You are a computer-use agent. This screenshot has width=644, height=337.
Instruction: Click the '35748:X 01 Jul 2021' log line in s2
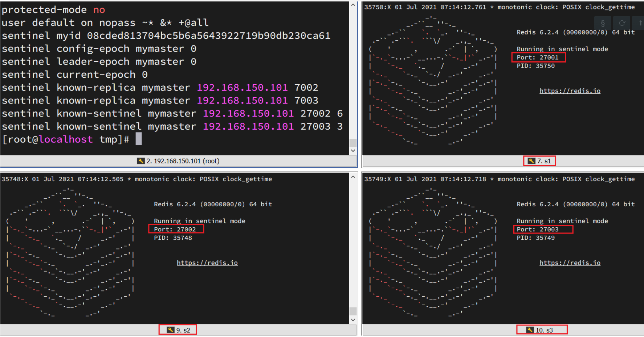tap(137, 179)
